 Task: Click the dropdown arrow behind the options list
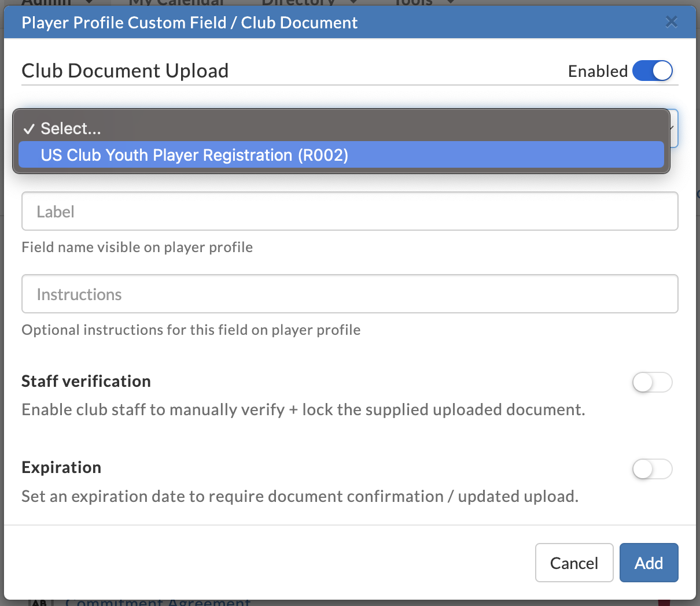pos(673,128)
